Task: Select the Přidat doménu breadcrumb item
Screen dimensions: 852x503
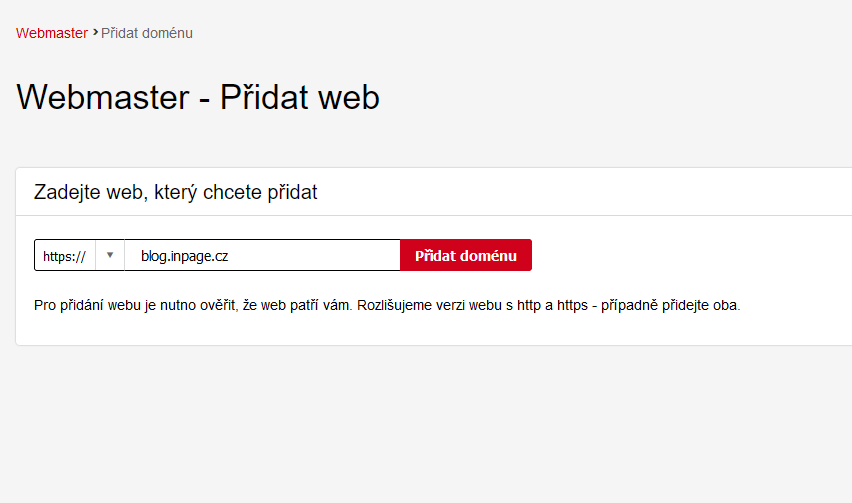Action: pos(147,33)
